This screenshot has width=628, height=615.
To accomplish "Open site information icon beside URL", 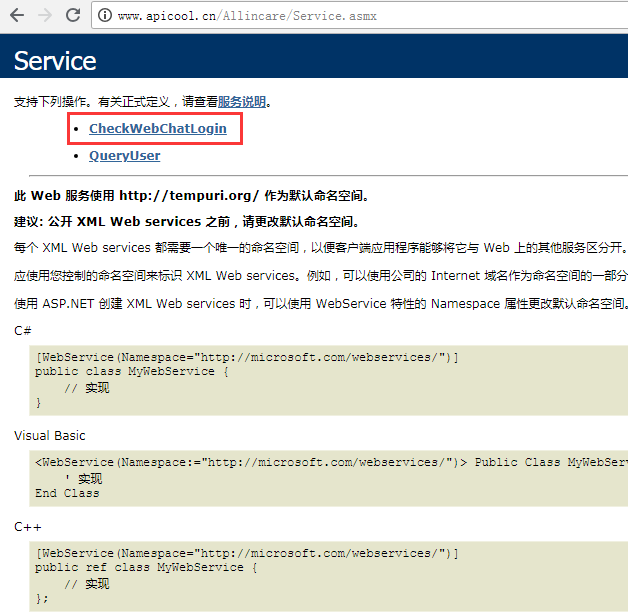I will pos(104,16).
